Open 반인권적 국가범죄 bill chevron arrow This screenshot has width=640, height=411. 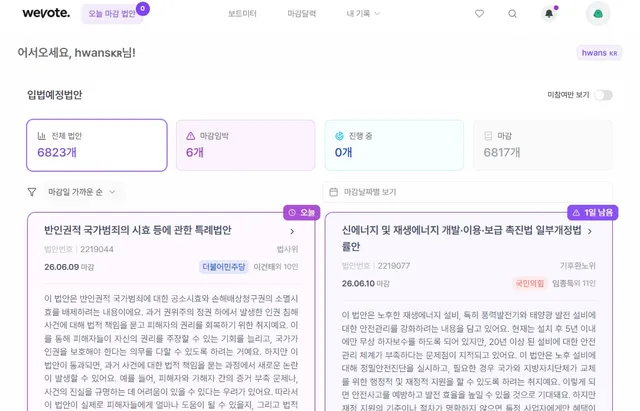(292, 231)
